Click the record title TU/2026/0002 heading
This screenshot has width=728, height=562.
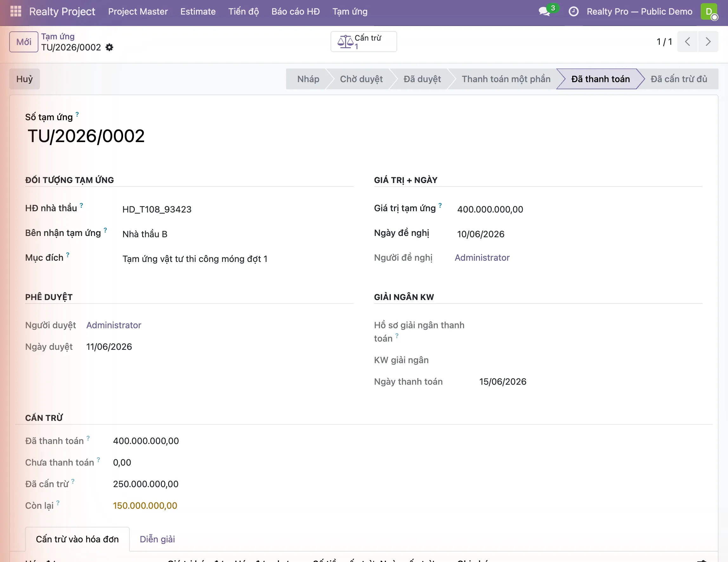coord(86,136)
